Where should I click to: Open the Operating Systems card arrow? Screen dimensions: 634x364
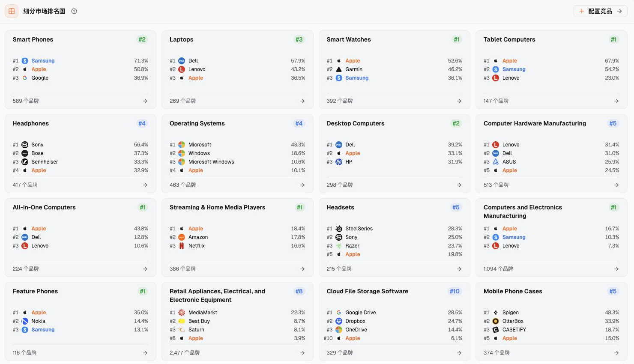coord(302,185)
